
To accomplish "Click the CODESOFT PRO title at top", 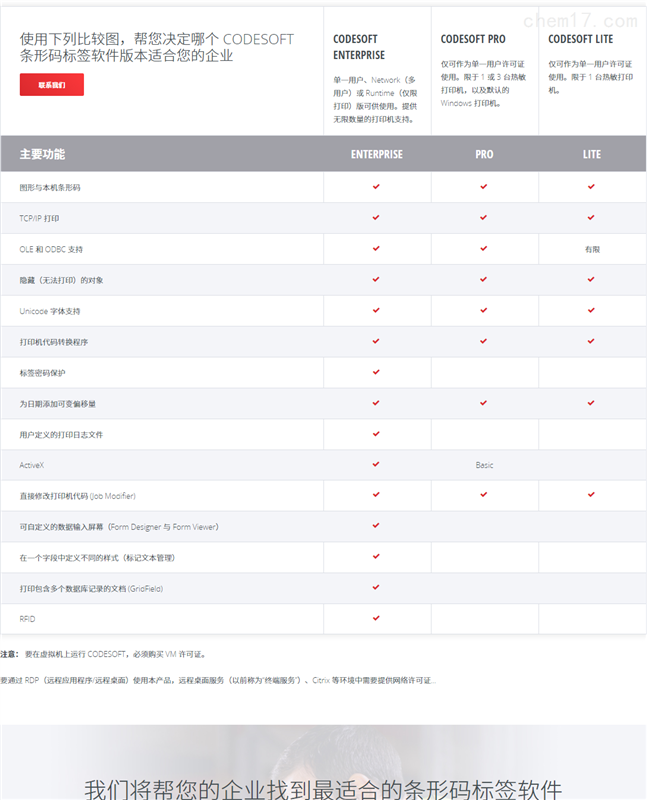I will pyautogui.click(x=473, y=39).
